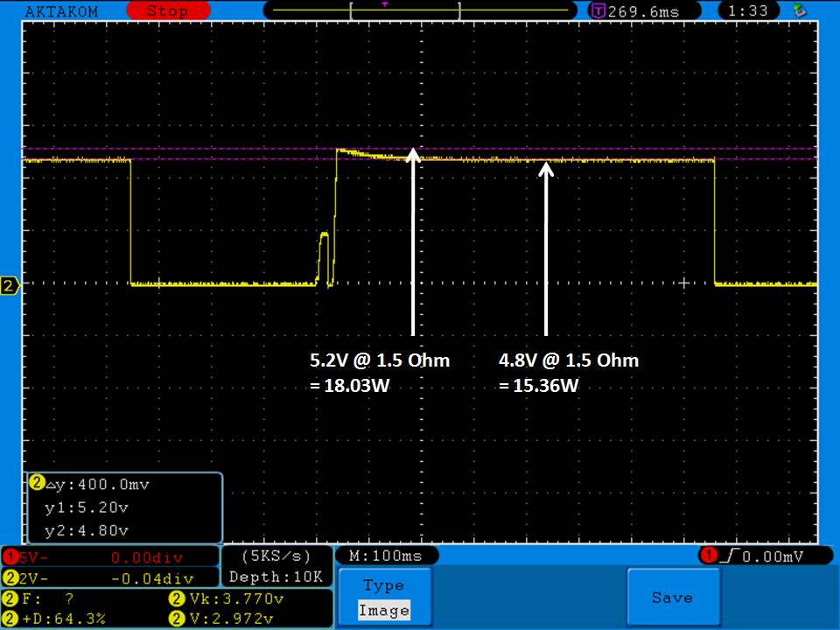Click the cursor readout channel 2 badge
The height and width of the screenshot is (630, 840).
(37, 484)
